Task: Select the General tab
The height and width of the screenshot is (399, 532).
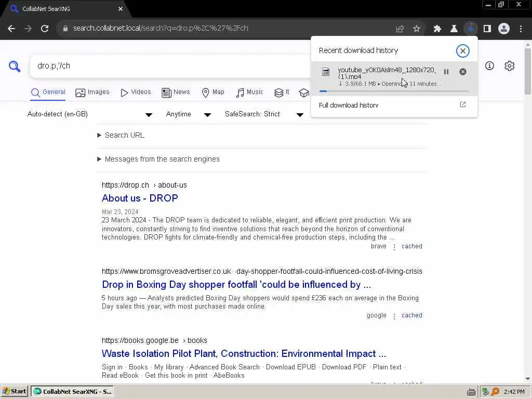Action: click(48, 92)
